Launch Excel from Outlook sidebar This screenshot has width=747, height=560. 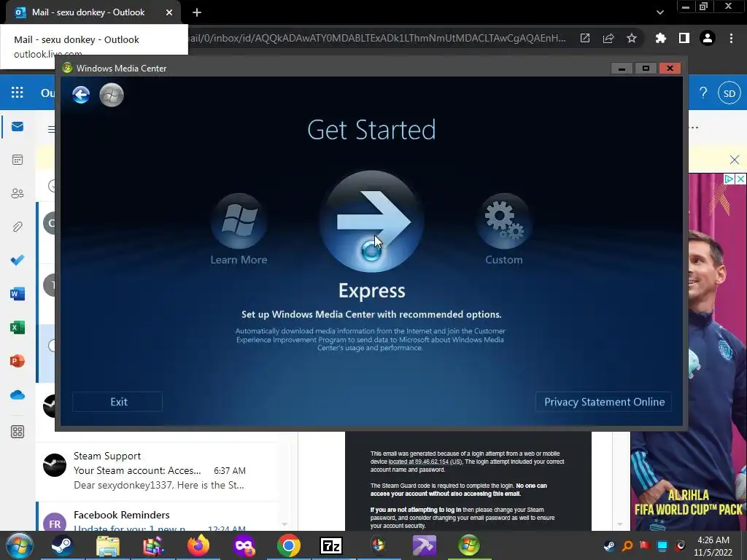coord(18,327)
